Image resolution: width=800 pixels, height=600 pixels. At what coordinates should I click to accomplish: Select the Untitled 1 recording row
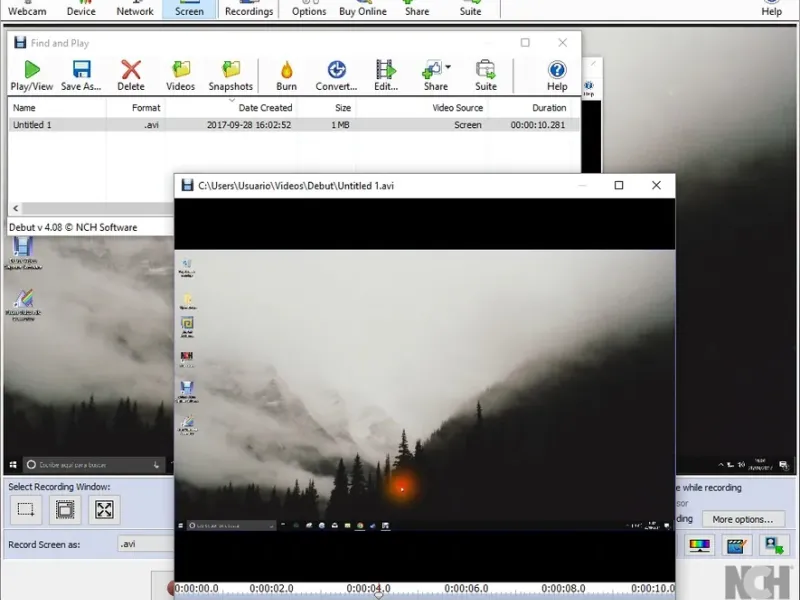click(x=294, y=125)
